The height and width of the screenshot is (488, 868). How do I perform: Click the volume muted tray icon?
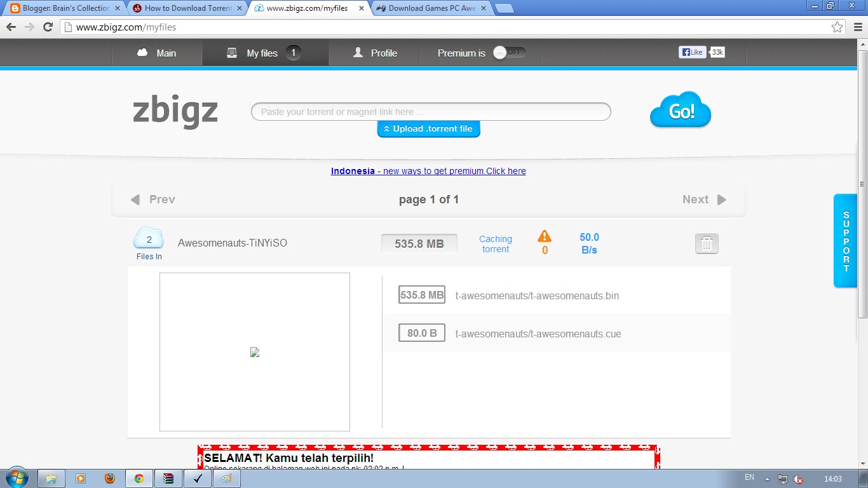[798, 479]
